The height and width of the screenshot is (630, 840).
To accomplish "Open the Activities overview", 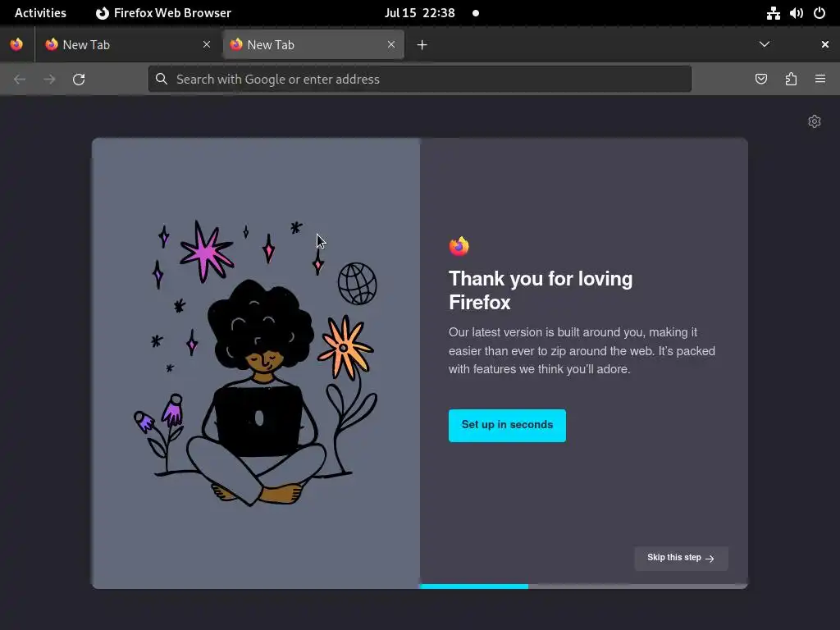I will coord(40,13).
